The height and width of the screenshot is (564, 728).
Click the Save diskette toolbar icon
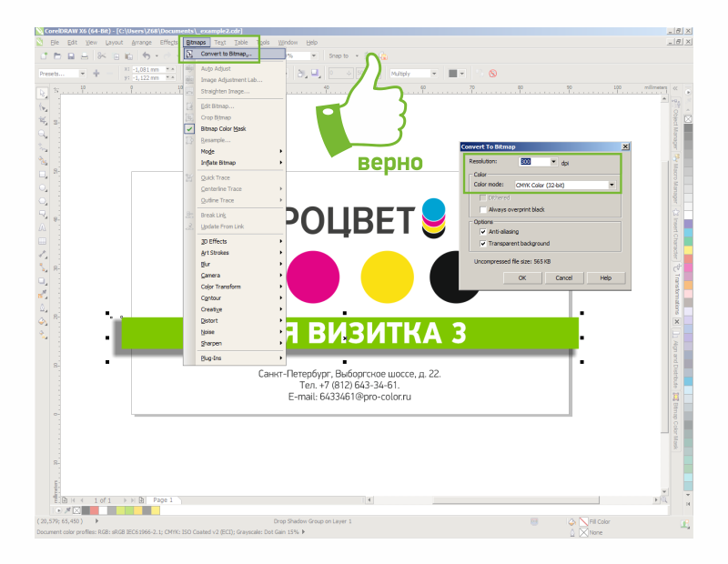coord(71,56)
